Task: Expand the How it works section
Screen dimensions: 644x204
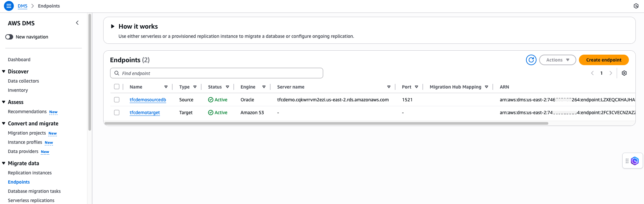Action: [112, 26]
